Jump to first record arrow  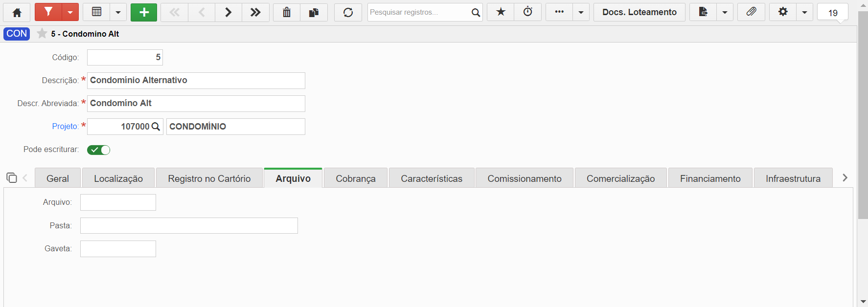(174, 12)
